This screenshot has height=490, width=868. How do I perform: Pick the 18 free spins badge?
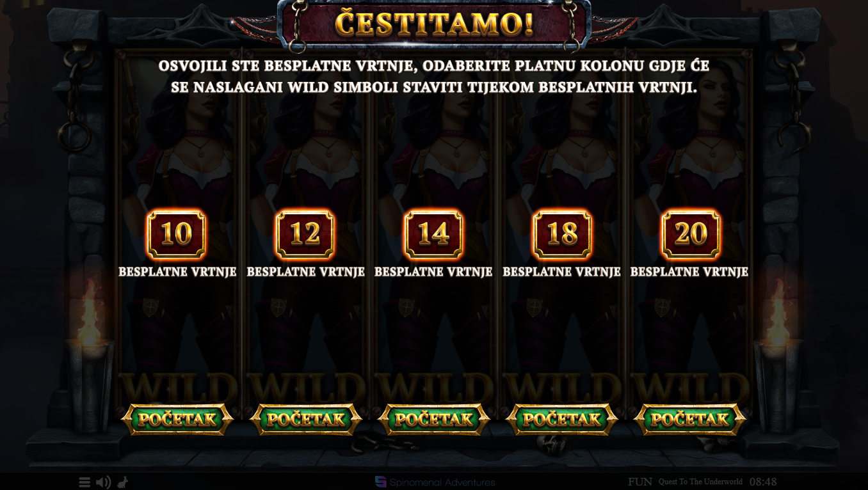[562, 234]
